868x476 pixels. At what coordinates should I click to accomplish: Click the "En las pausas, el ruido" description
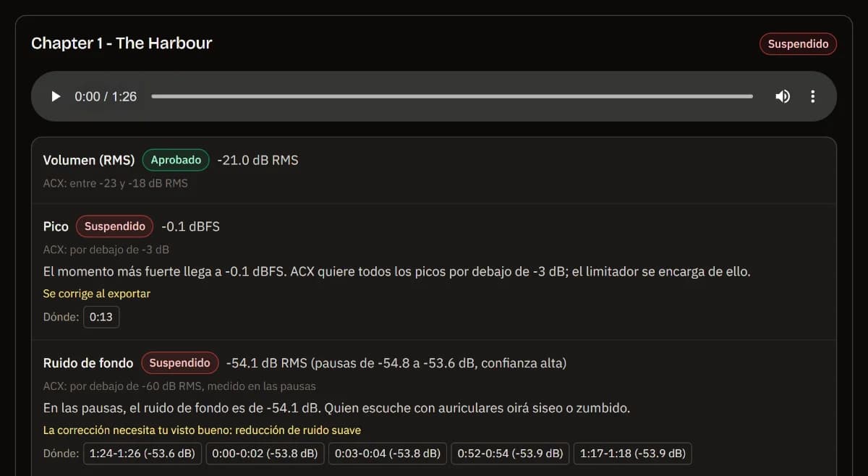tap(336, 408)
